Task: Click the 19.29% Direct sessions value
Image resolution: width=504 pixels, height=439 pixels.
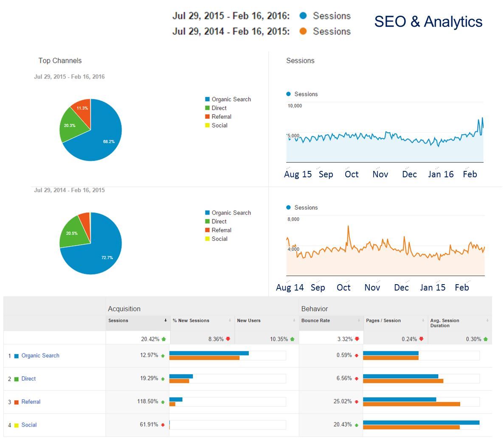Action: tap(149, 378)
